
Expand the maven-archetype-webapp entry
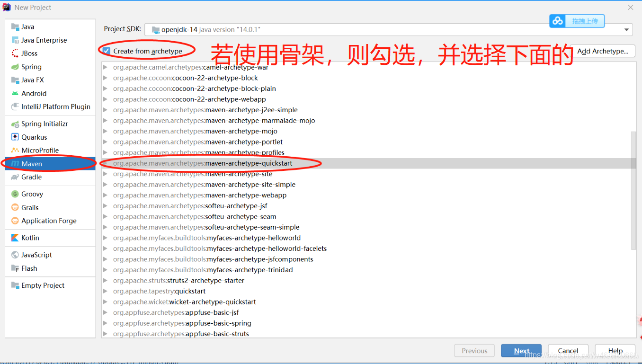105,195
